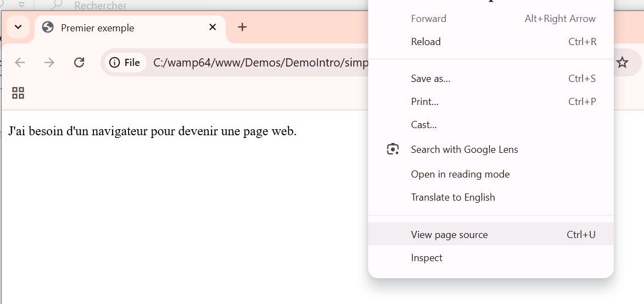This screenshot has width=644, height=304.
Task: Select Inspect from context menu
Action: 491,258
